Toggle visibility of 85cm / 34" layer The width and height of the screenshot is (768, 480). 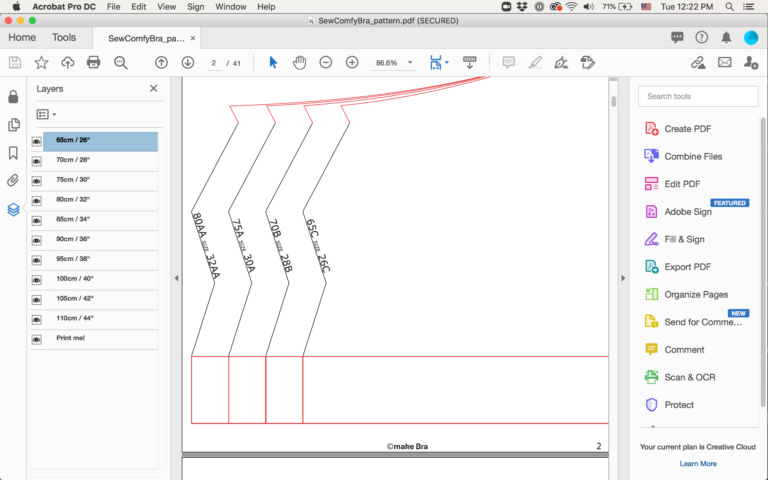37,221
